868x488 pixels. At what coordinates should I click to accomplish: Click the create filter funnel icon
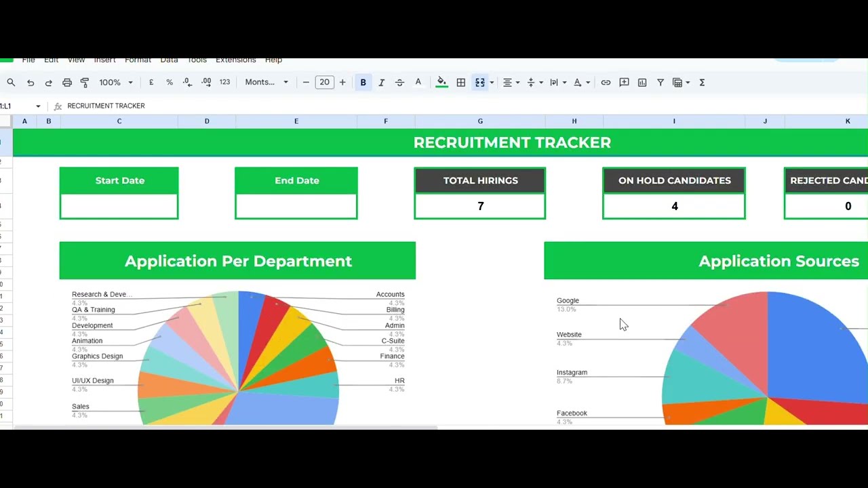pos(660,83)
